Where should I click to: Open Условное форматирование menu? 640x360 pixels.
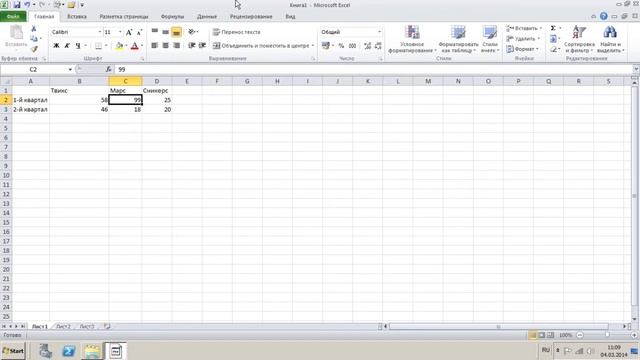pos(412,39)
